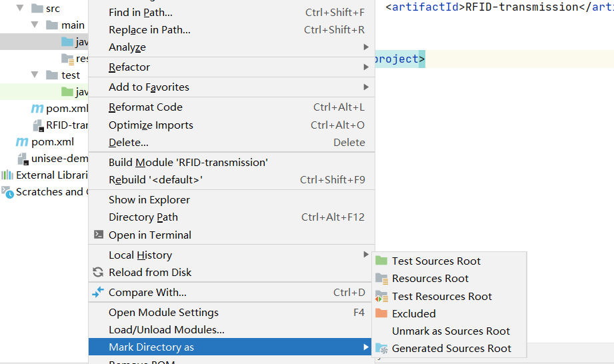The width and height of the screenshot is (614, 364).
Task: Expand the Analyze submenu arrow
Action: click(x=365, y=47)
